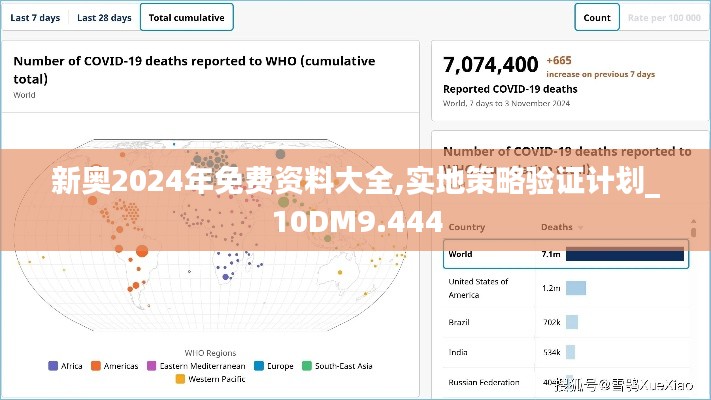The image size is (711, 400).
Task: Toggle Europe region legend swatch
Action: pyautogui.click(x=259, y=366)
